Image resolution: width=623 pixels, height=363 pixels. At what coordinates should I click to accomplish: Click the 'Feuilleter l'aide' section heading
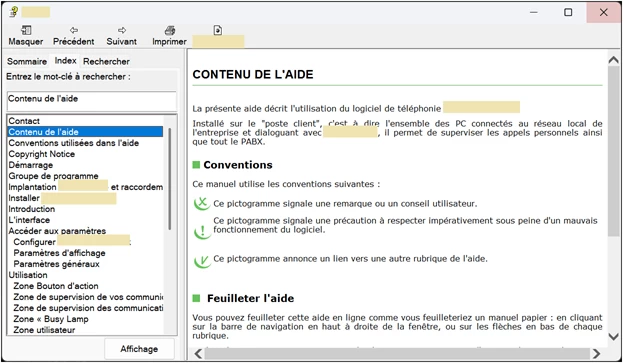250,298
